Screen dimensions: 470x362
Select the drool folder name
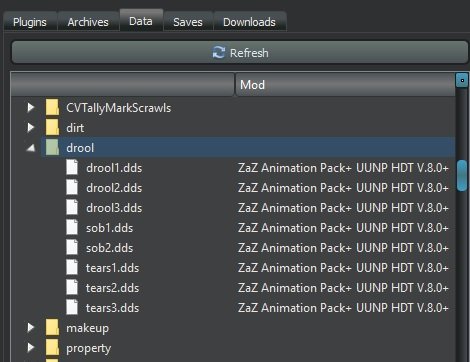[80, 148]
